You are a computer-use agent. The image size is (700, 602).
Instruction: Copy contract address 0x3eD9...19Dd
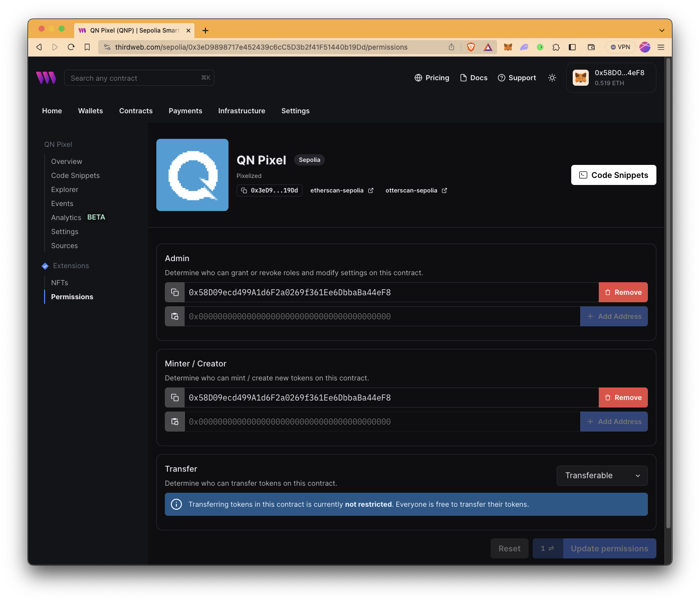[x=270, y=190]
